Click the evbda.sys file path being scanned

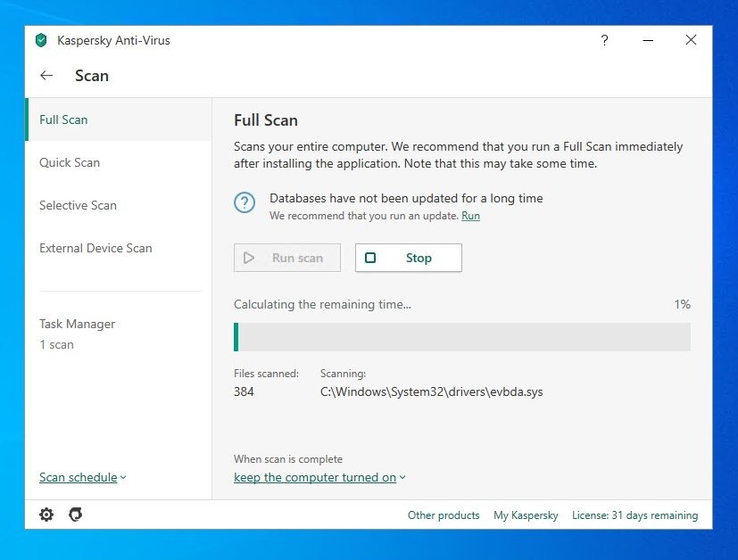432,391
